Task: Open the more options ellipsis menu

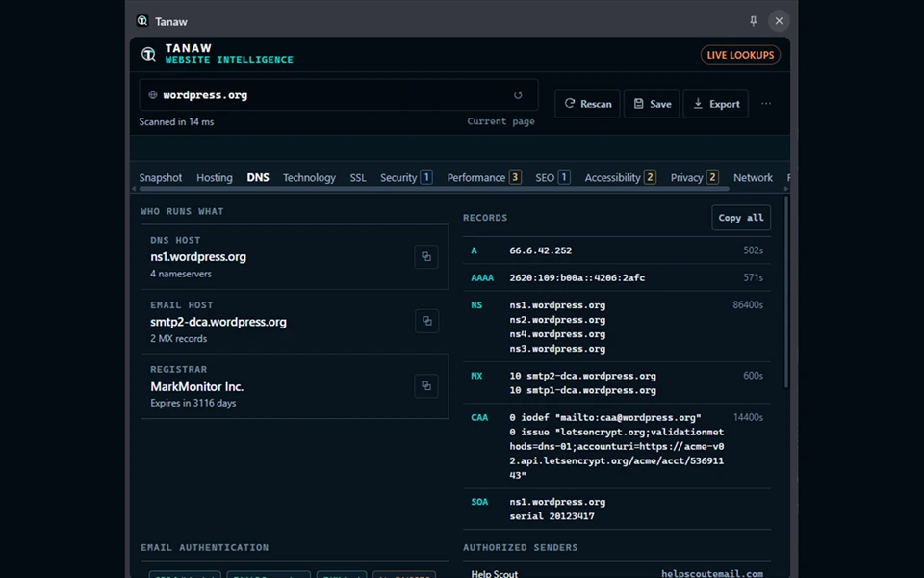Action: coord(766,104)
